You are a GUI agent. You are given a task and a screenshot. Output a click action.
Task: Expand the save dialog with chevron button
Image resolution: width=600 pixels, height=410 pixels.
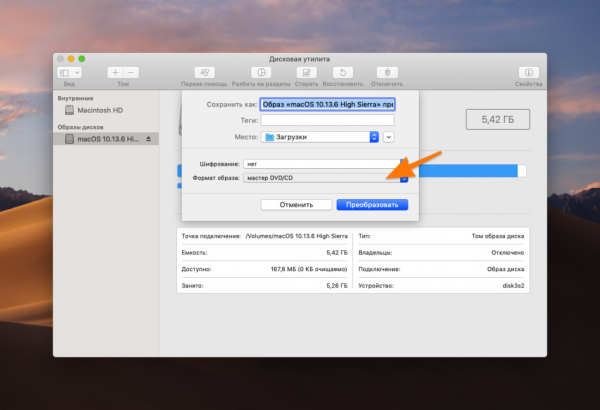click(x=388, y=137)
